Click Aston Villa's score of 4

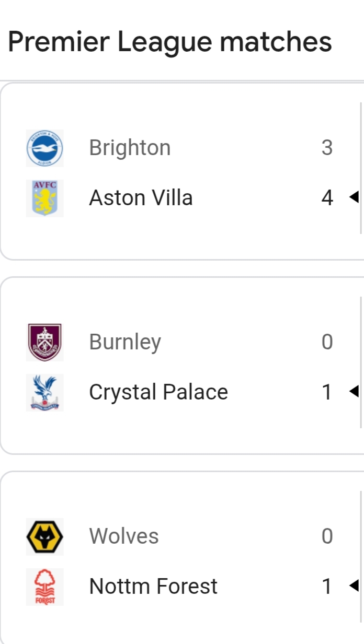327,198
